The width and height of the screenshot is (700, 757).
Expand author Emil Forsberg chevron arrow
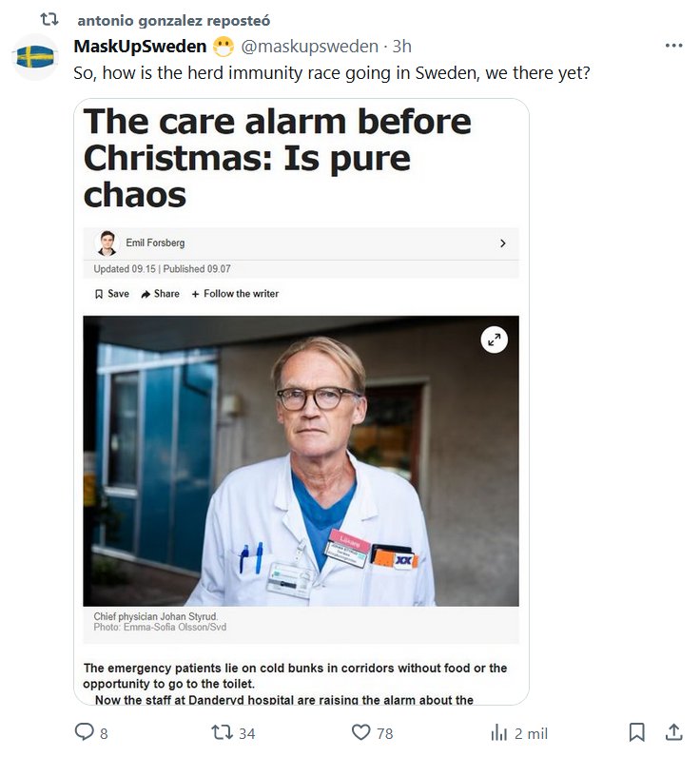point(502,243)
